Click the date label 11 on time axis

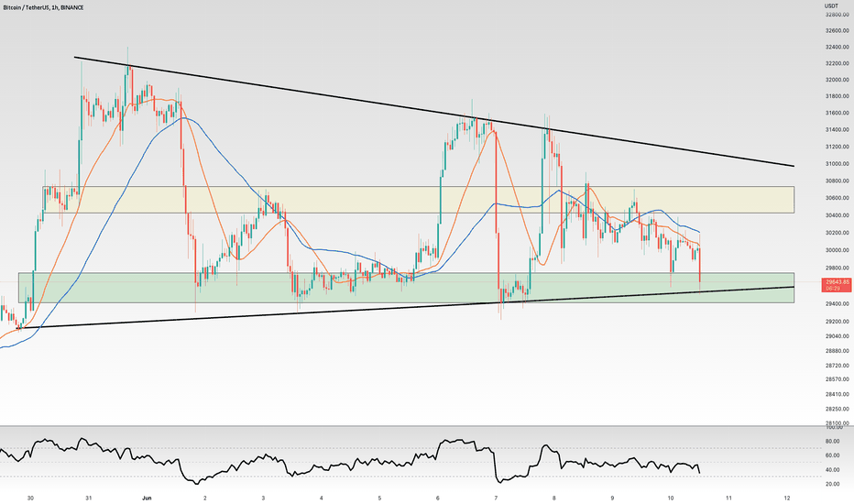pyautogui.click(x=728, y=498)
